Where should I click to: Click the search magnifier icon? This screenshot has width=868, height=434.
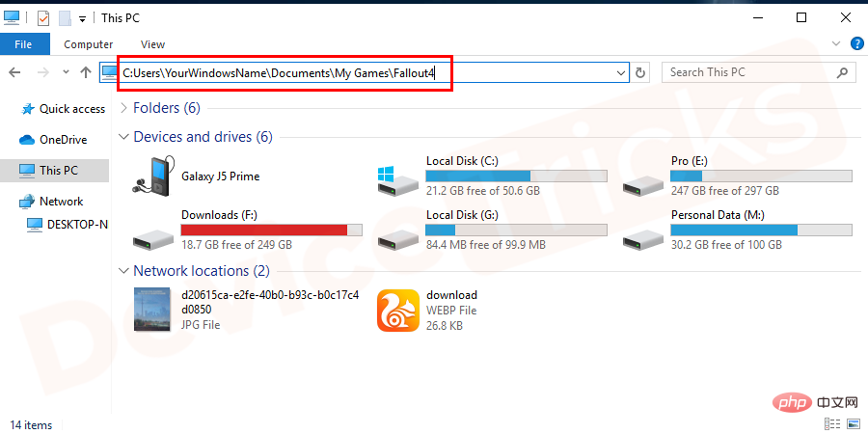(x=842, y=72)
